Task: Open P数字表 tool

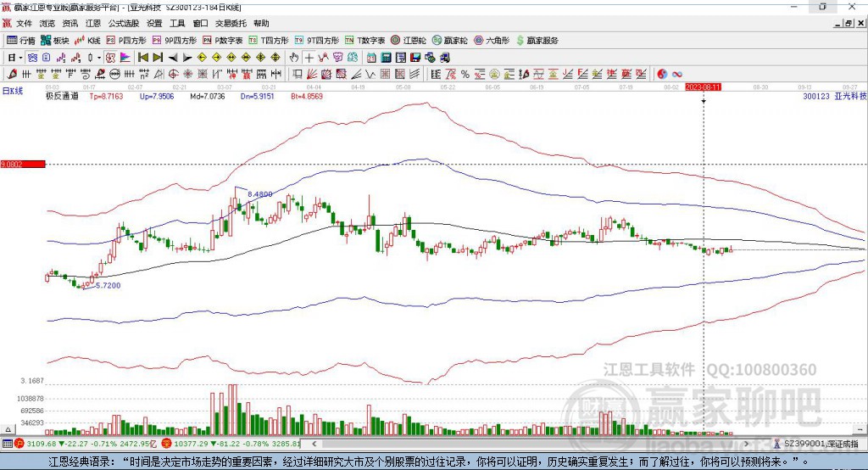Action: [223, 41]
